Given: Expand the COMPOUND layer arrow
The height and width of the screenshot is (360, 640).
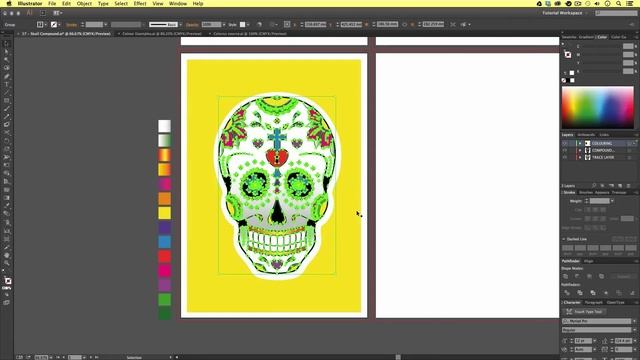Looking at the screenshot, I should pos(580,151).
